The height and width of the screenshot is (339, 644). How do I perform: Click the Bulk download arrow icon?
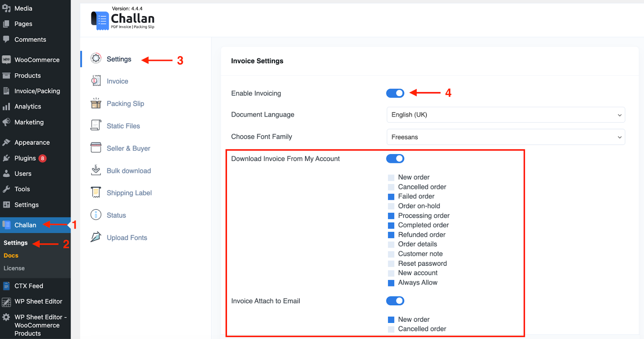pyautogui.click(x=96, y=170)
